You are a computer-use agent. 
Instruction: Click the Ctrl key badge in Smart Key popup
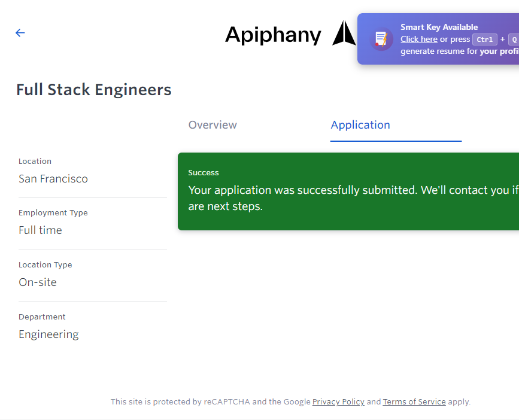pos(484,39)
